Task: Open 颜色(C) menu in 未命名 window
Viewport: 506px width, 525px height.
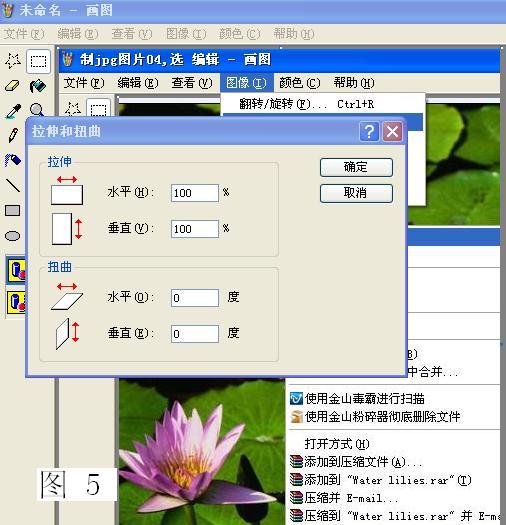Action: pyautogui.click(x=240, y=34)
